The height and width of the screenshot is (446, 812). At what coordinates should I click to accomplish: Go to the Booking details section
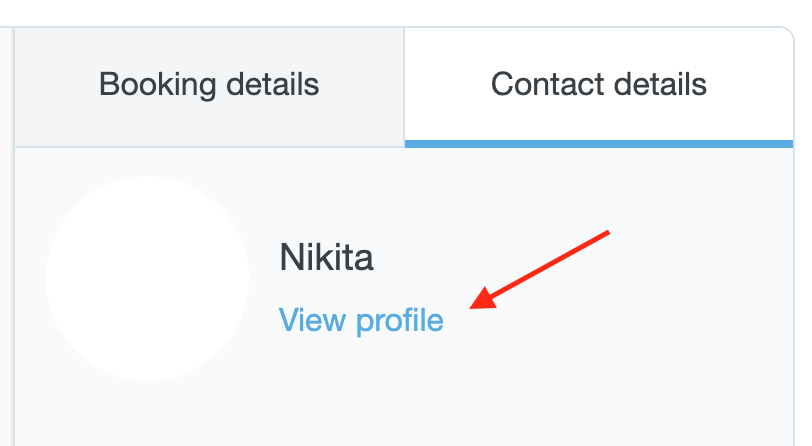click(209, 84)
